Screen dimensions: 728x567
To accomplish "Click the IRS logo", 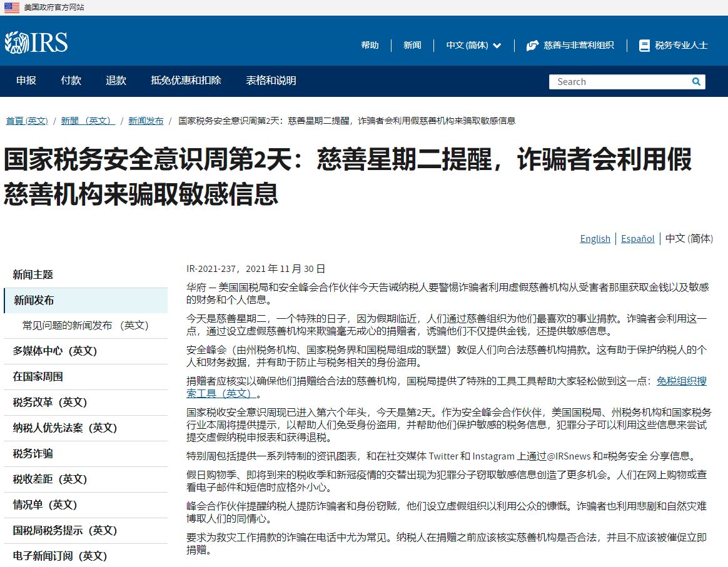I will (36, 43).
